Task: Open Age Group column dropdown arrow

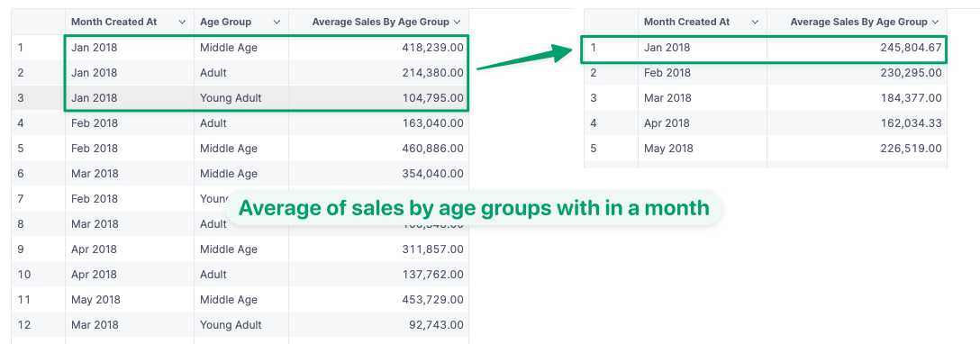Action: pos(277,22)
